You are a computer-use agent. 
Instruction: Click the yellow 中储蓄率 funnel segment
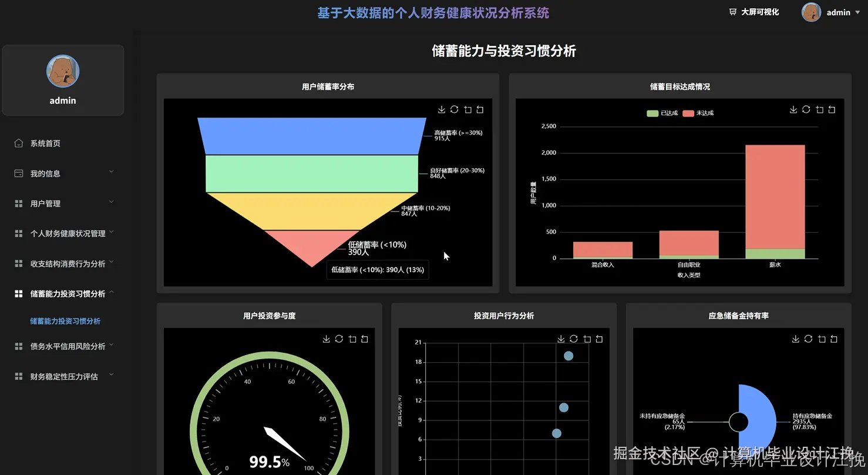click(x=312, y=211)
